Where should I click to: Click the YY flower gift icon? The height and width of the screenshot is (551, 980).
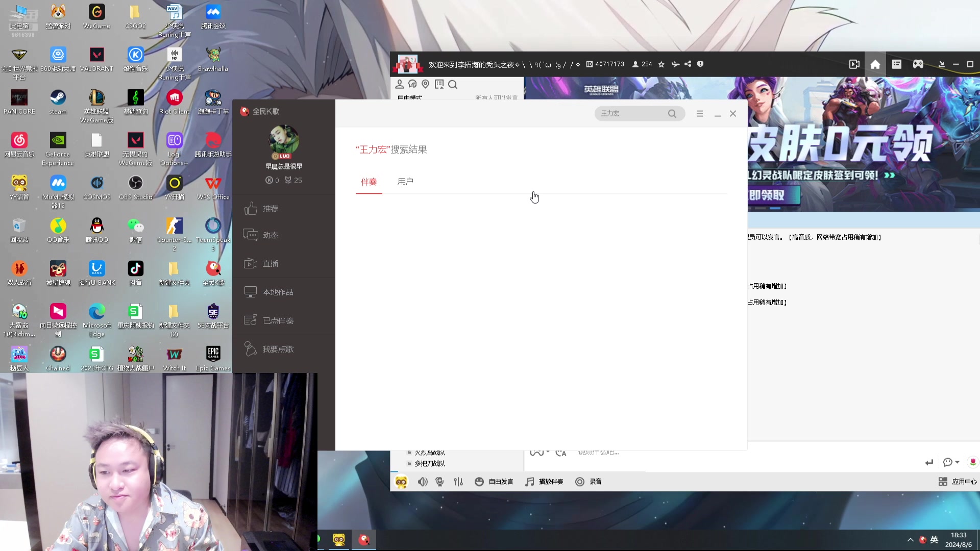pos(973,462)
